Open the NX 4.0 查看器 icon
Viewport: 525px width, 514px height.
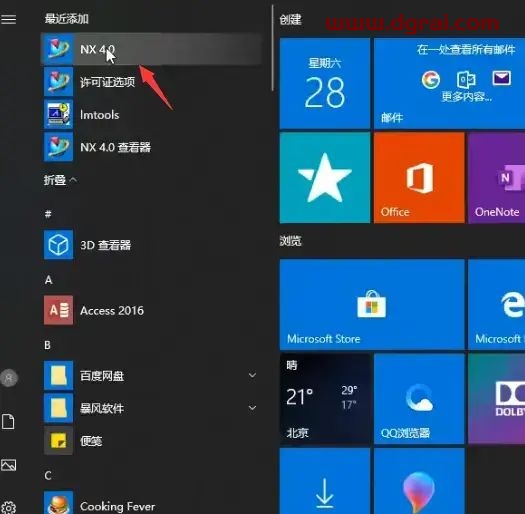[58, 147]
